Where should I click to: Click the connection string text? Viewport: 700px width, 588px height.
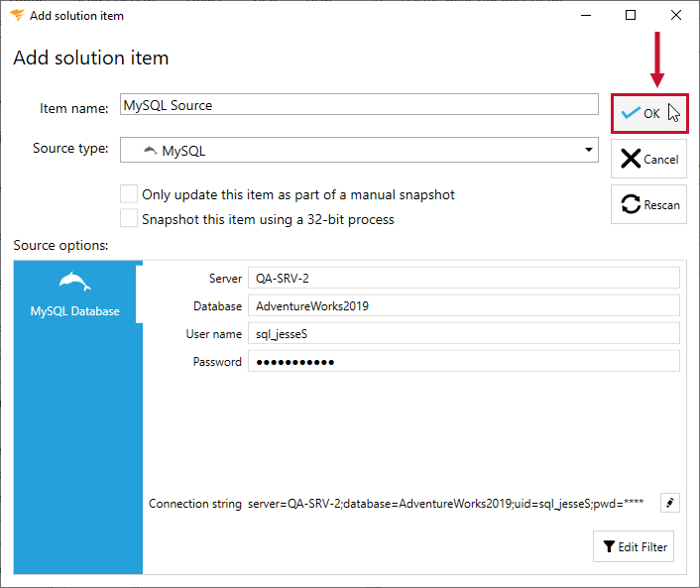click(x=445, y=504)
